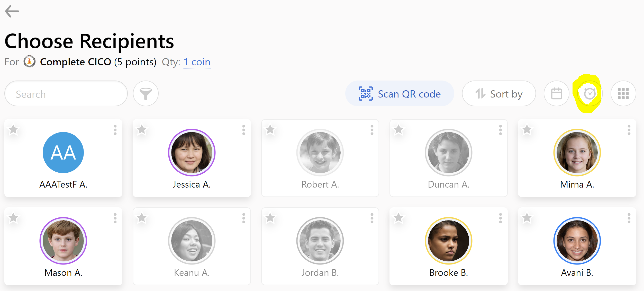Expand options menu on Avani B. card
The width and height of the screenshot is (644, 291).
click(x=629, y=218)
